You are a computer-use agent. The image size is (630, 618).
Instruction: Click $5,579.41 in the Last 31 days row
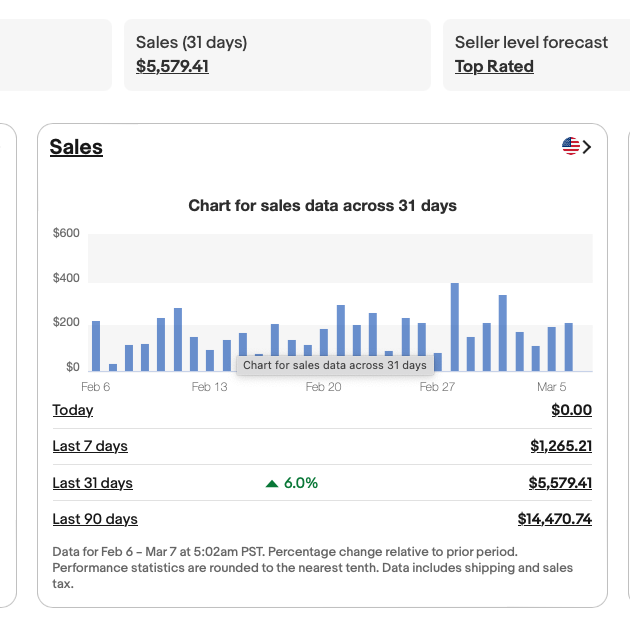(560, 483)
